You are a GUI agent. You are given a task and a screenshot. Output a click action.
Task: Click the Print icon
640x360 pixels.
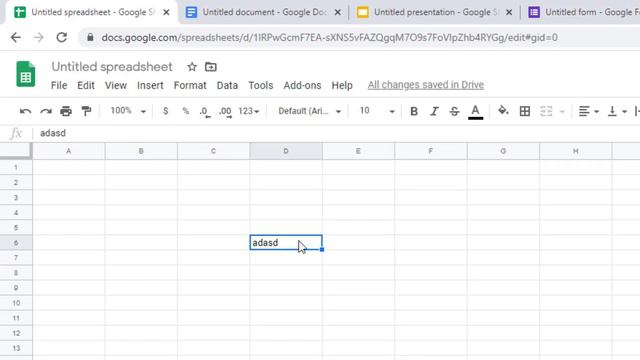[x=66, y=111]
